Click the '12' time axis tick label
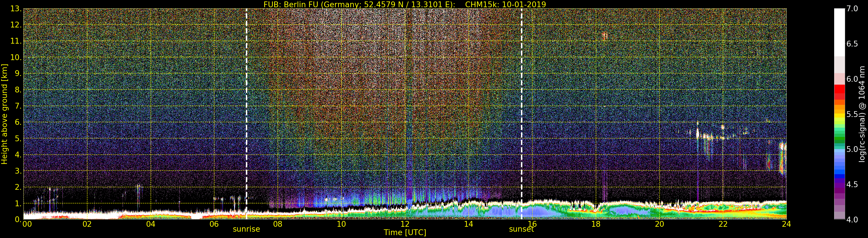 405,224
